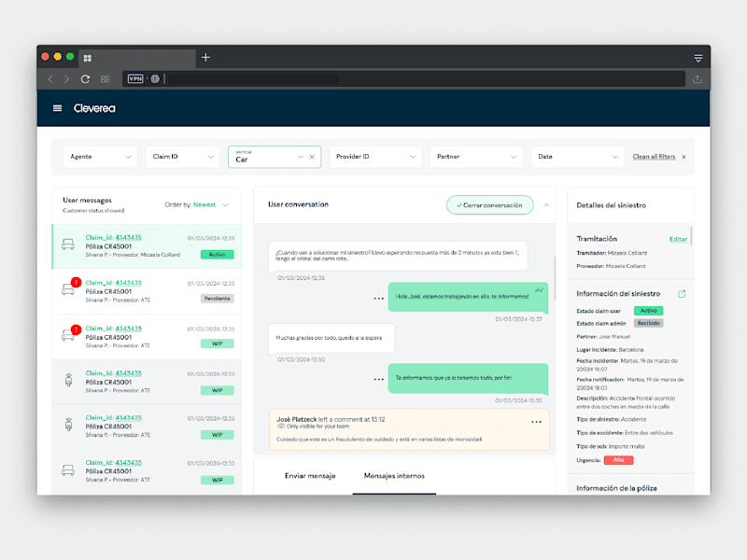747x560 pixels.
Task: Click the red alert badge on the first WIP claim
Action: point(76,329)
